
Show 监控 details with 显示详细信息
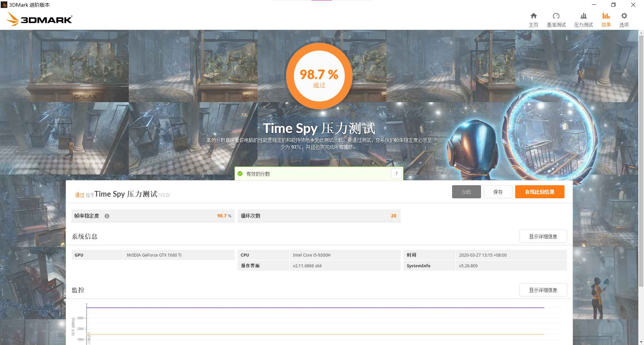(543, 290)
